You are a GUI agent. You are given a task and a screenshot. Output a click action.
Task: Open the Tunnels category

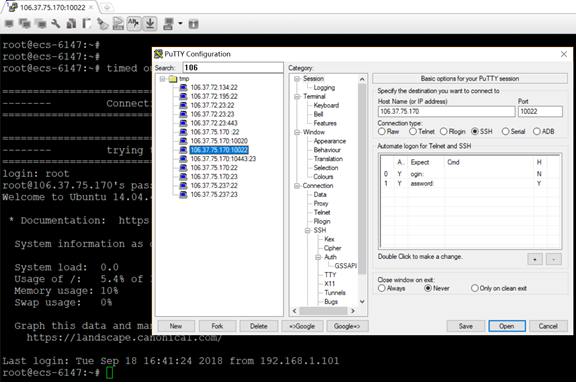[x=335, y=293]
